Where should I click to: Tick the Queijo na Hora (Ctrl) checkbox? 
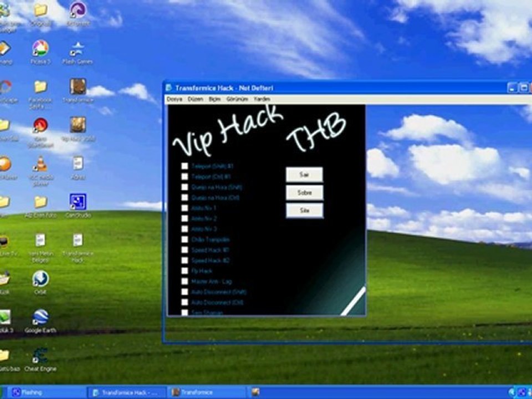185,197
